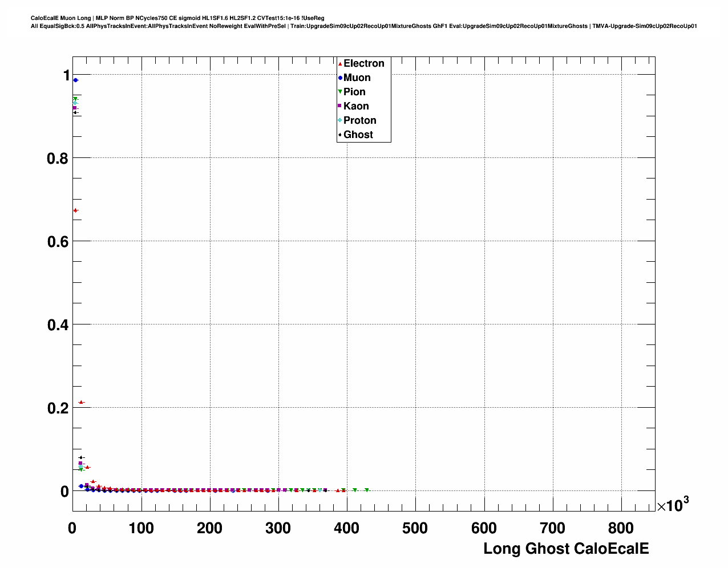Click the 'Long Ghost CaloEcalE' x-axis title
The height and width of the screenshot is (568, 728).
point(566,549)
